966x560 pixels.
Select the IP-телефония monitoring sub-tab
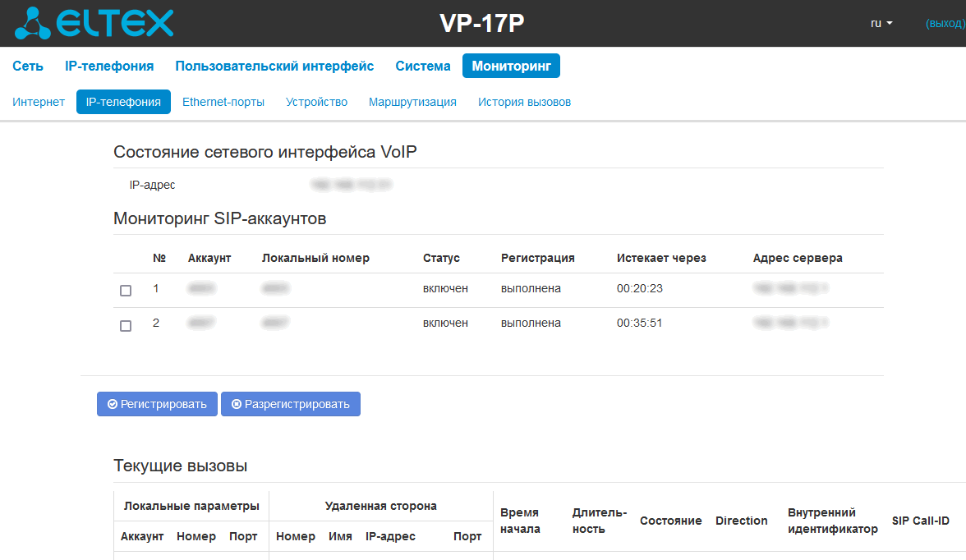point(123,102)
